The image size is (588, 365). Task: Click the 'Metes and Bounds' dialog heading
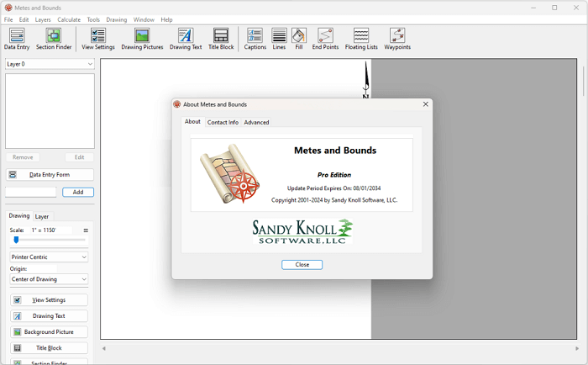335,151
